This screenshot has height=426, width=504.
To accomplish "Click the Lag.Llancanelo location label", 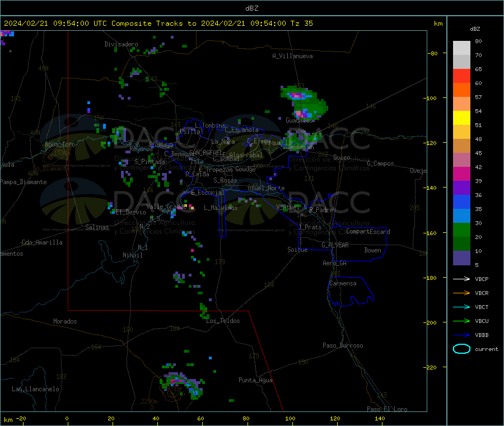I will pos(35,389).
